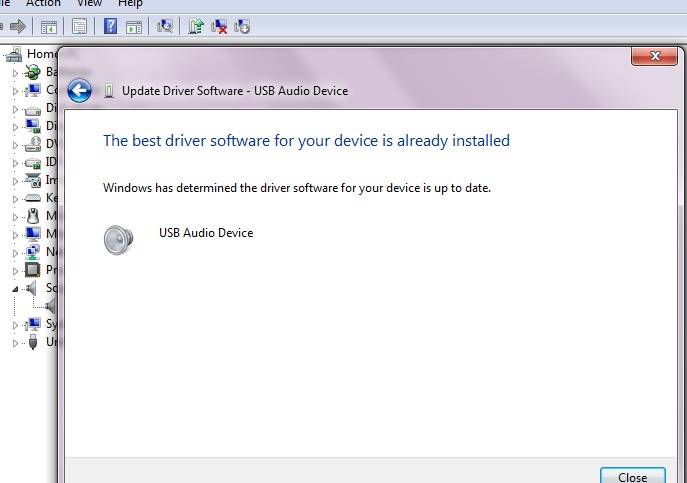
Task: Select the Sound controllers speaker icon in tree
Action: click(32, 288)
